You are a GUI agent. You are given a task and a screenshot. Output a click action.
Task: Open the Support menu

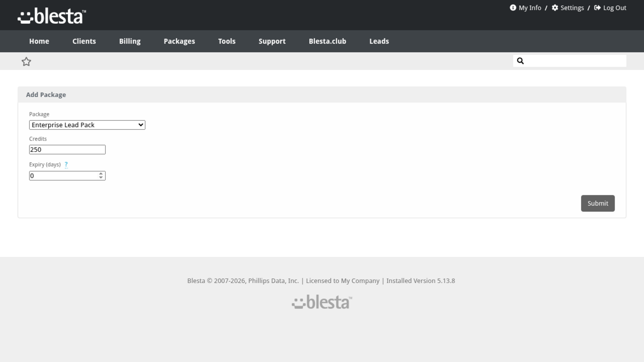pos(272,41)
